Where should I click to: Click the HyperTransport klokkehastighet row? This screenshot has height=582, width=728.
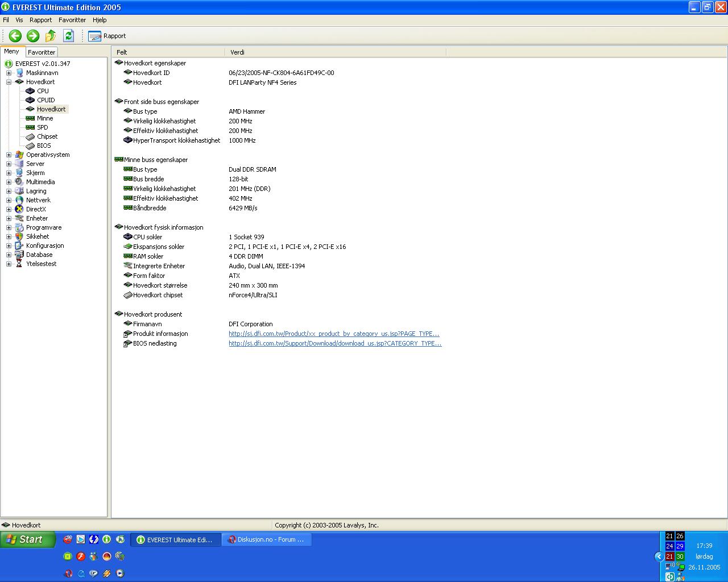coord(279,140)
